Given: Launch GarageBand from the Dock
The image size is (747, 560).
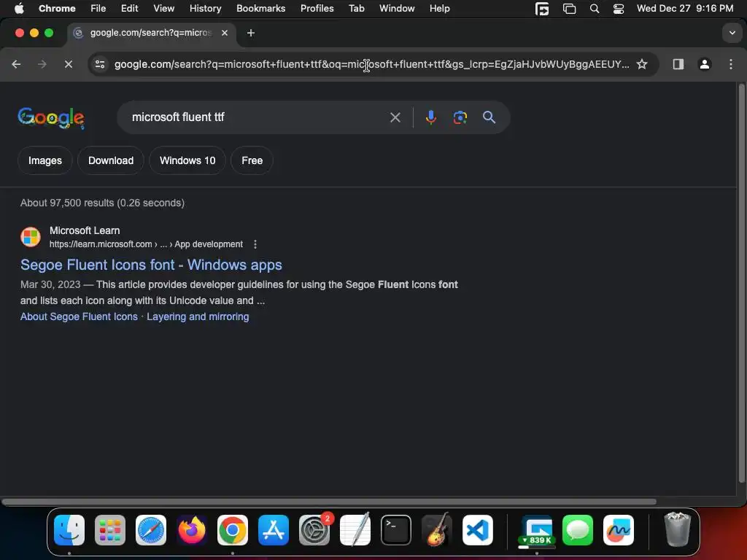Looking at the screenshot, I should [437, 530].
